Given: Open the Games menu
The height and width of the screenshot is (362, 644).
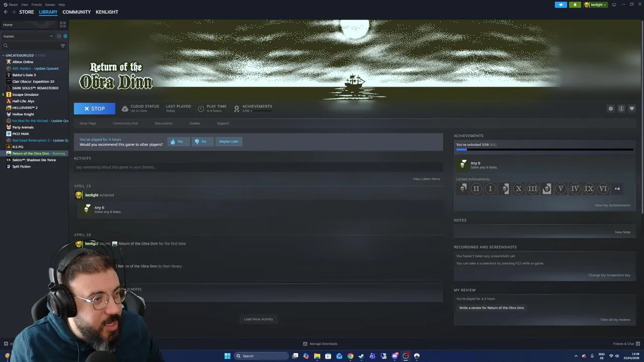Looking at the screenshot, I should point(50,5).
